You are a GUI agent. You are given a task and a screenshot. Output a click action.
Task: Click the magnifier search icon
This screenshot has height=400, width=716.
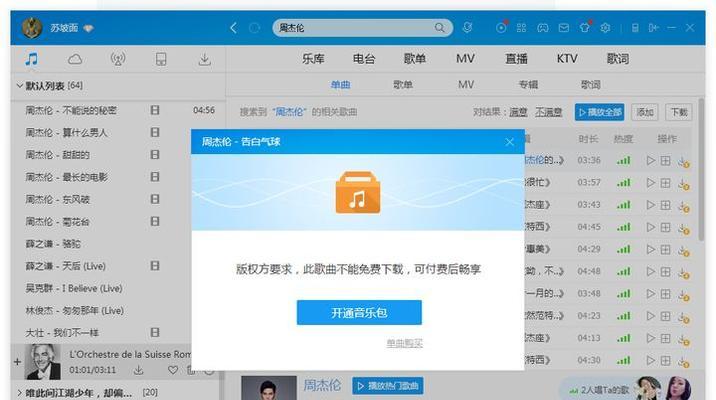tap(439, 28)
